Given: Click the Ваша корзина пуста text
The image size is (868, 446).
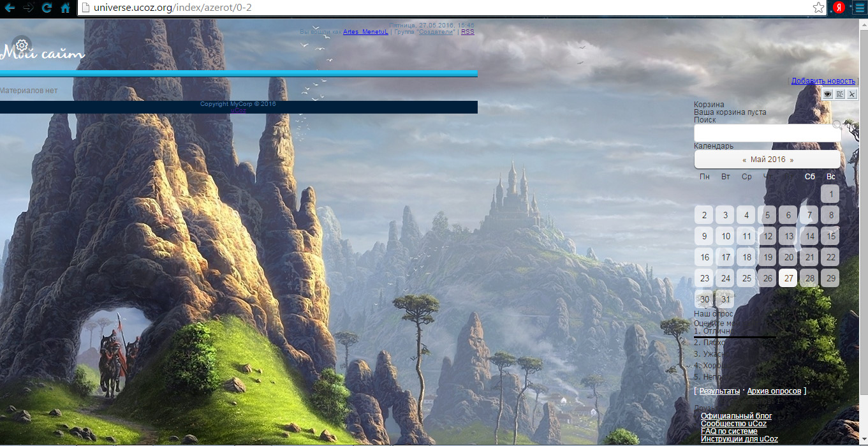Looking at the screenshot, I should 730,112.
